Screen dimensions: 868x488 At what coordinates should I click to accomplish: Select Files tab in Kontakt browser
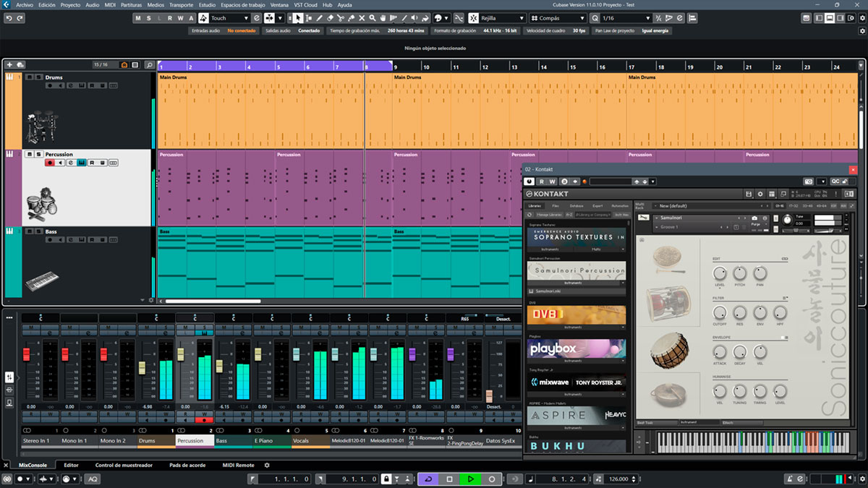pos(556,205)
